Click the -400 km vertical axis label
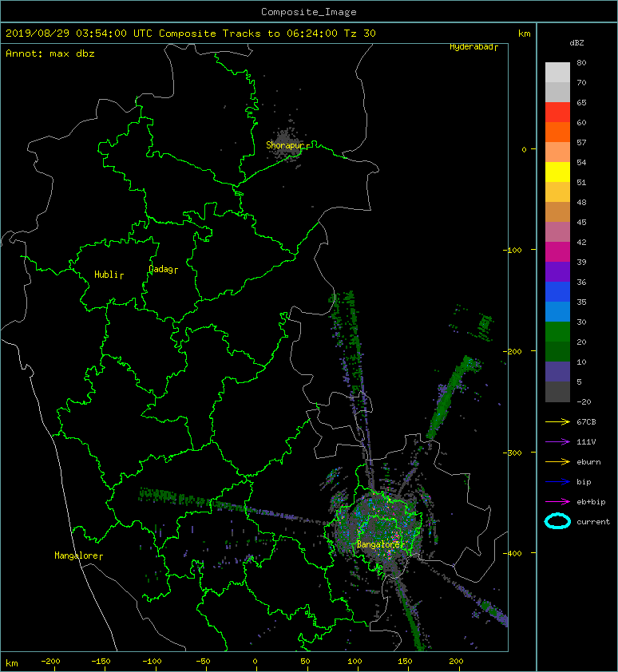Screen dimensions: 618x672 (x=512, y=553)
